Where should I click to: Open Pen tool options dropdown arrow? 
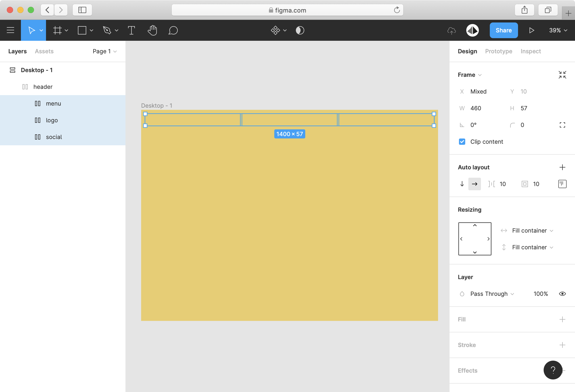(x=117, y=31)
